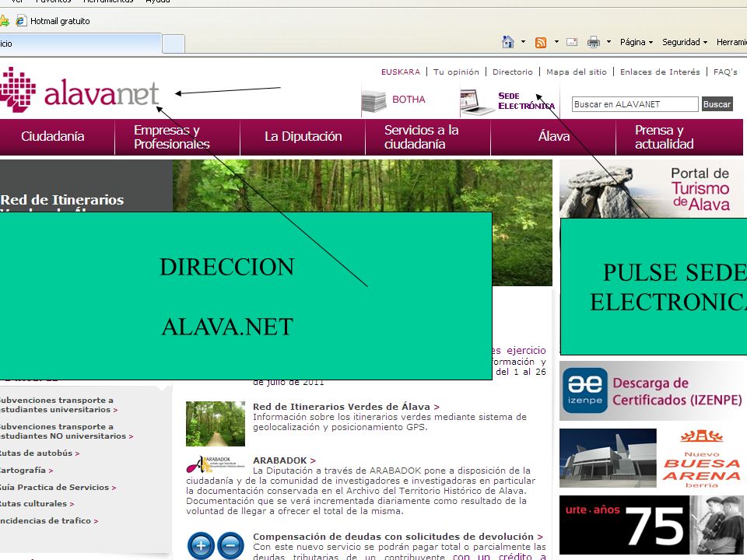Open the Herramientas toolbar menu

(731, 42)
